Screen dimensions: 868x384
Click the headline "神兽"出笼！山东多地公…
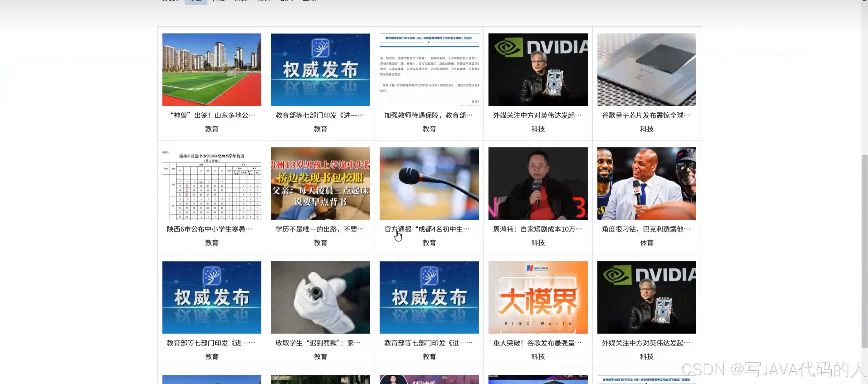213,115
